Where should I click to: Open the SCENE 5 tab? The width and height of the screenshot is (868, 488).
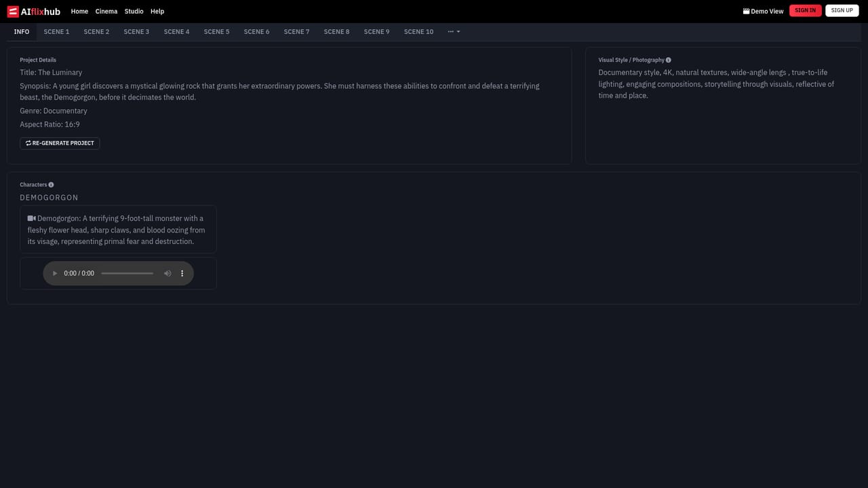(216, 32)
